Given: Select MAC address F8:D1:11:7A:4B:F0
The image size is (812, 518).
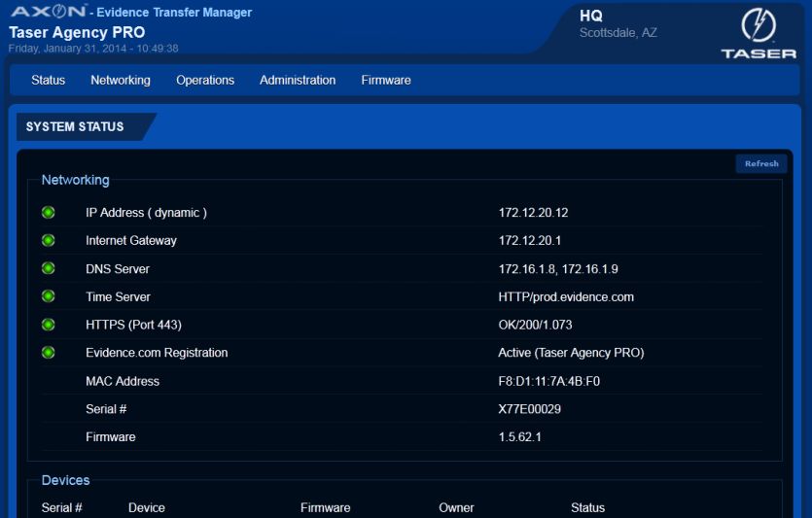Looking at the screenshot, I should [x=548, y=381].
